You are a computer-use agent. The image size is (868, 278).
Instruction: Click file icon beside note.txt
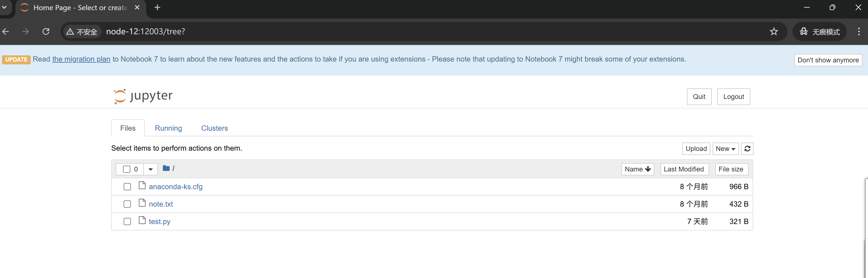(142, 203)
